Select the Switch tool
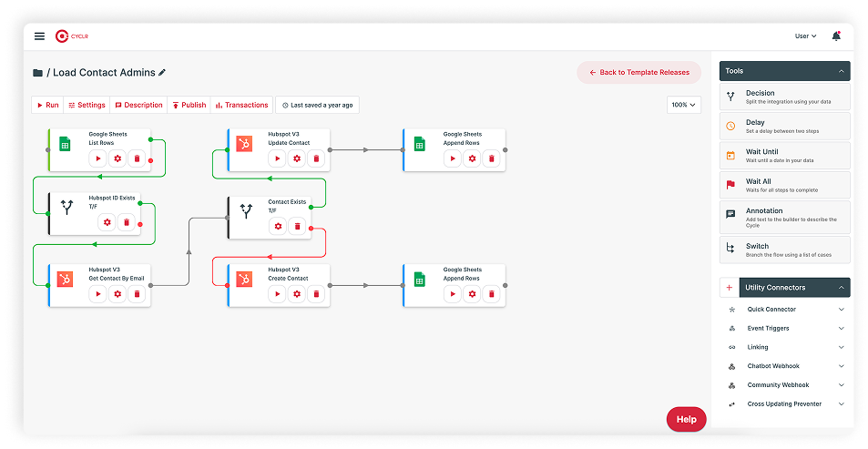 pos(784,250)
